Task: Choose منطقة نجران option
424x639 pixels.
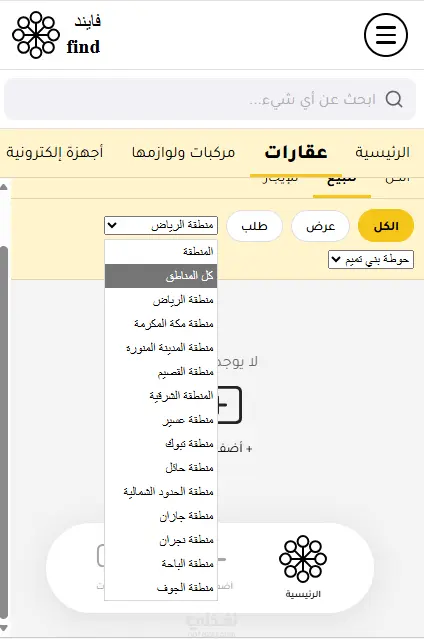Action: 161,540
